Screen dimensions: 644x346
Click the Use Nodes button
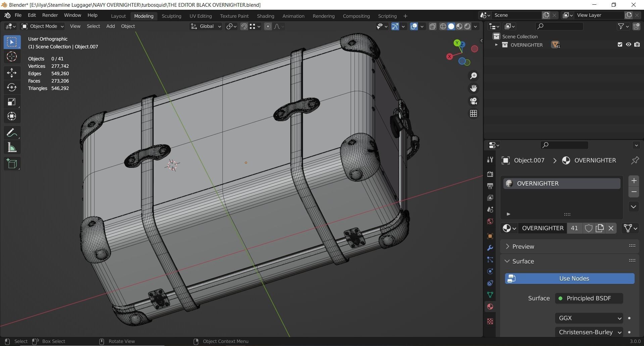click(569, 279)
